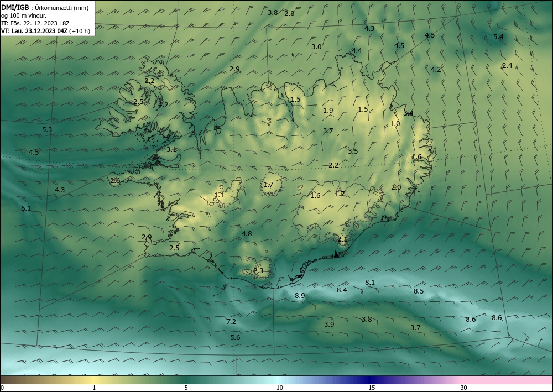Click the value 2.6 on Snæfellsnes peninsula
Viewport: 553px width, 392px height.
[x=115, y=181]
